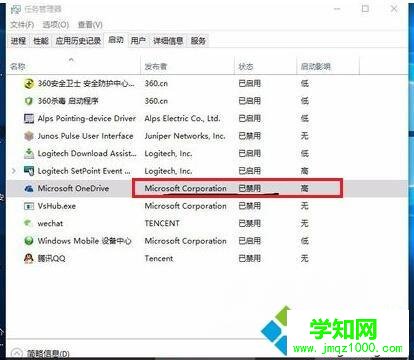This screenshot has width=414, height=360.
Task: Click the sort arrow above 名称 column
Action: pyautogui.click(x=71, y=60)
